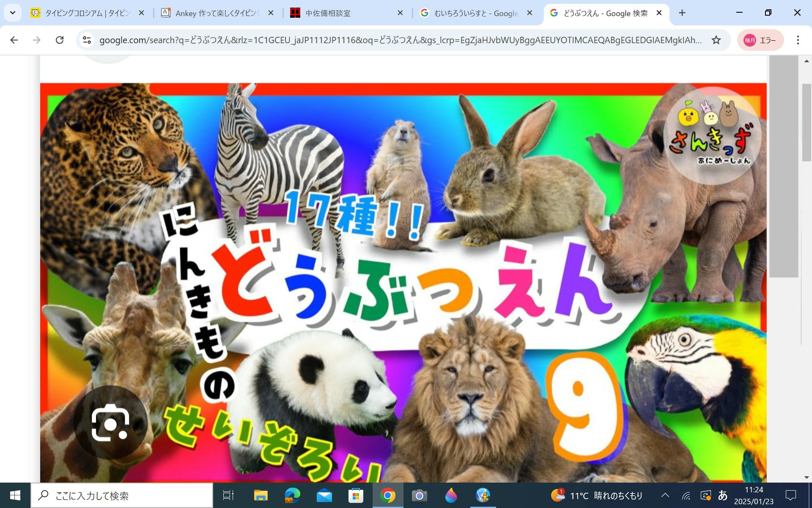Show hidden system tray icons chevron

665,495
